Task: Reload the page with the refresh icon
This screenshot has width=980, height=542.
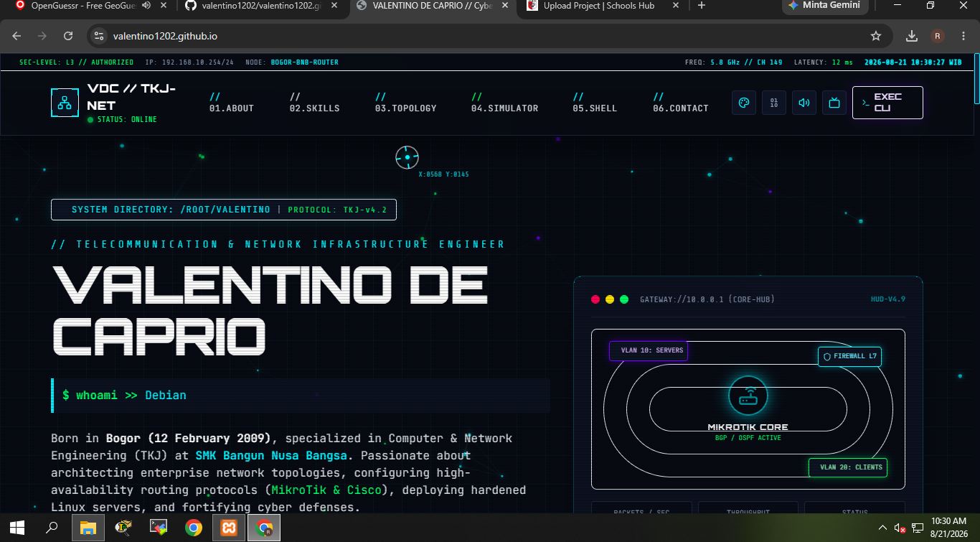Action: [x=68, y=36]
